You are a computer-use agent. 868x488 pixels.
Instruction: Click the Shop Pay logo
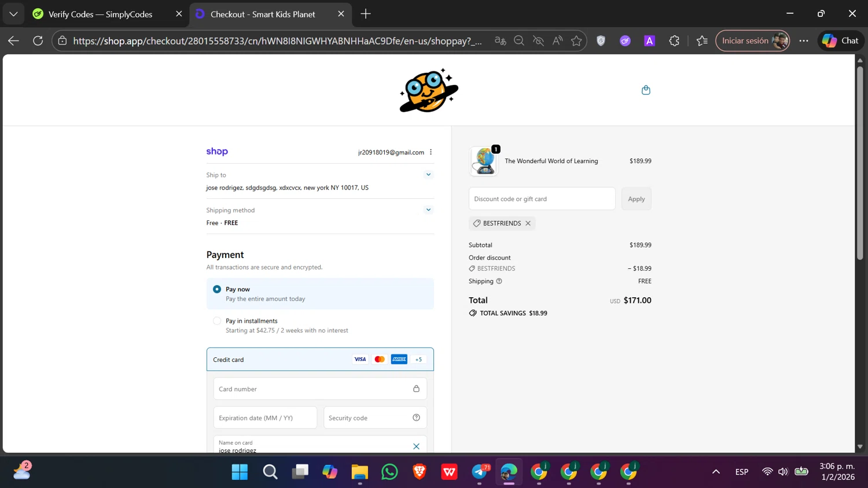217,151
